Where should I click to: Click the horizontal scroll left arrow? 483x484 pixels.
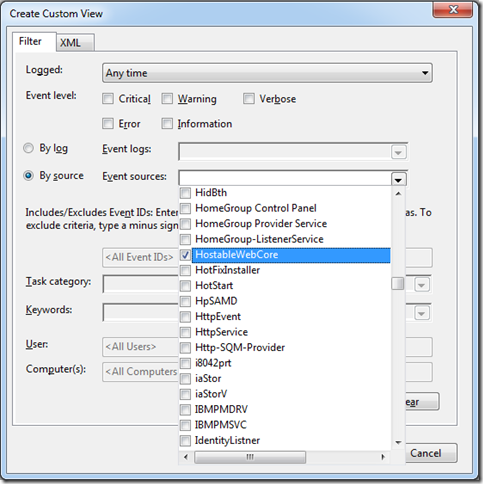(186, 457)
